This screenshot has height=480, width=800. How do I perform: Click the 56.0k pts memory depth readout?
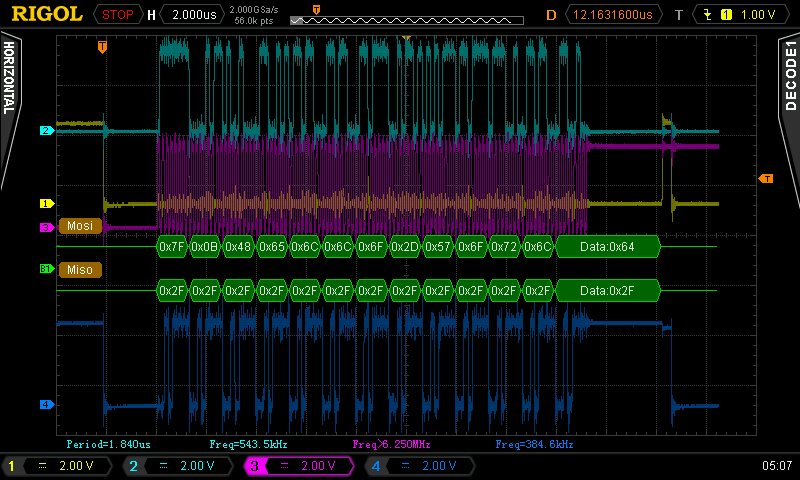(254, 21)
